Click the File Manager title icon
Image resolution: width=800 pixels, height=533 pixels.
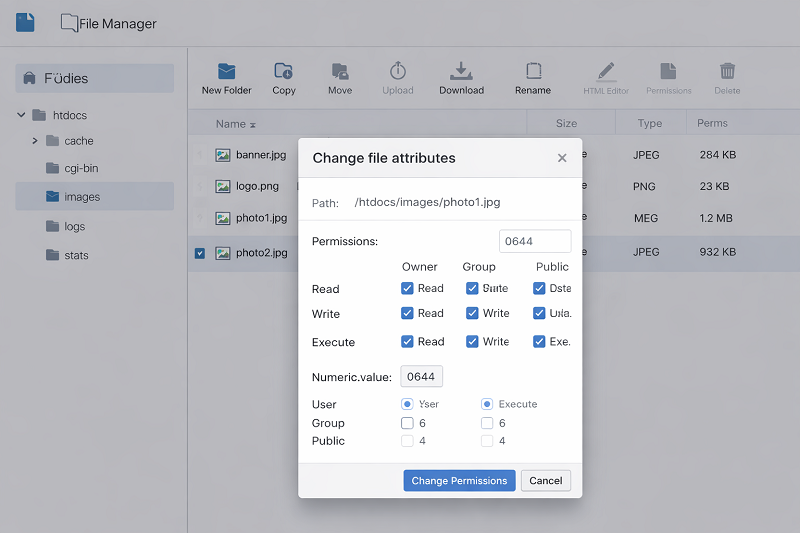coord(69,22)
